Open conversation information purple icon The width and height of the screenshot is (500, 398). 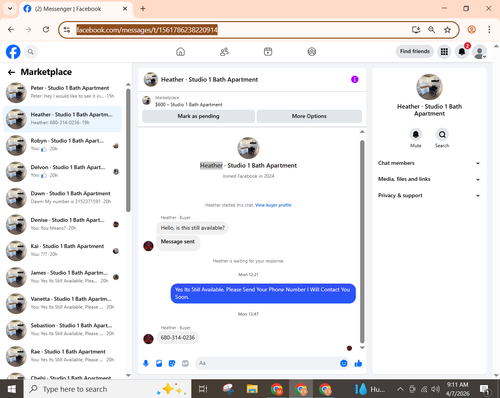(355, 79)
